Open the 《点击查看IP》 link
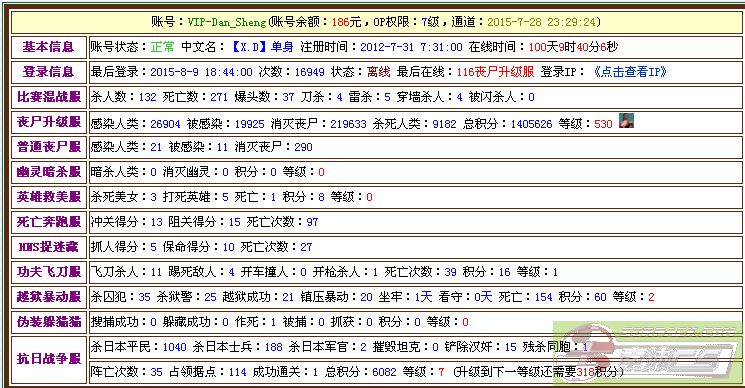The width and height of the screenshot is (745, 388). [x=630, y=72]
